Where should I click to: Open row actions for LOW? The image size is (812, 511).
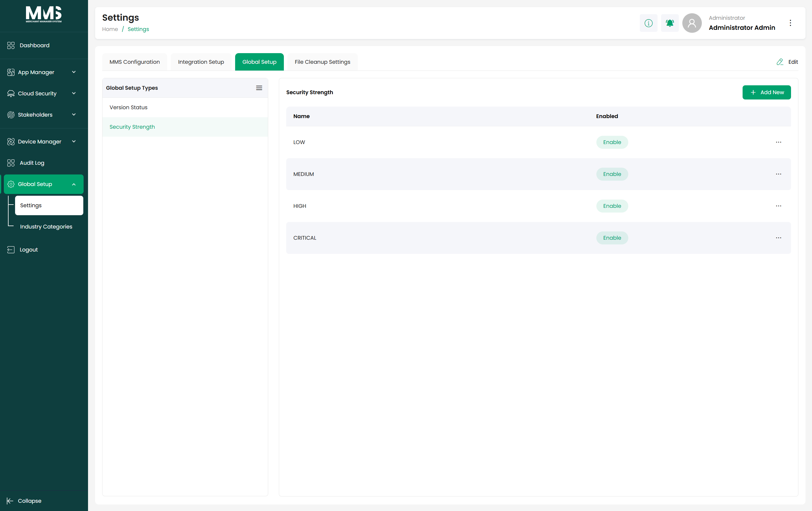(778, 142)
